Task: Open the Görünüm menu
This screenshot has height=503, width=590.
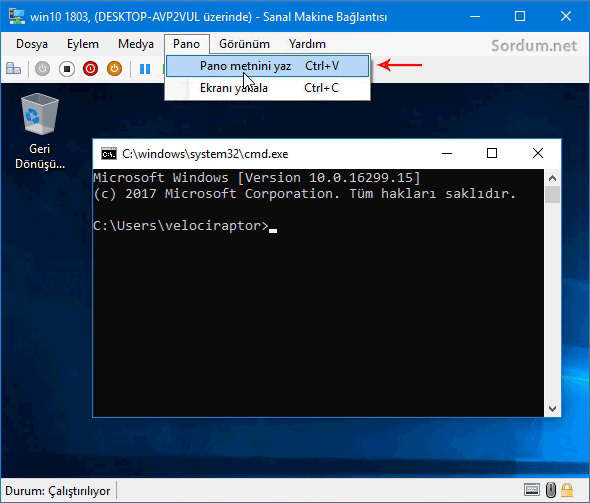Action: click(245, 44)
